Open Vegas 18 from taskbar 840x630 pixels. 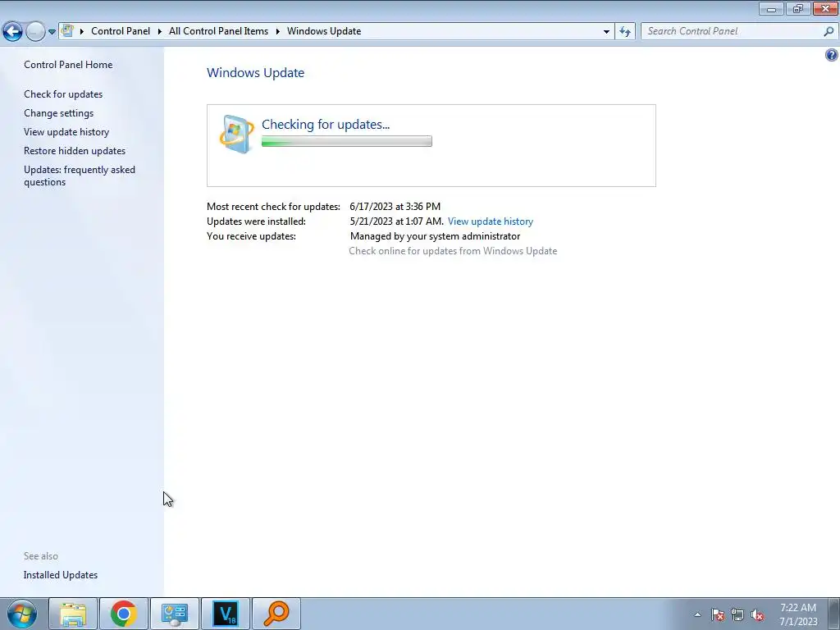click(225, 614)
